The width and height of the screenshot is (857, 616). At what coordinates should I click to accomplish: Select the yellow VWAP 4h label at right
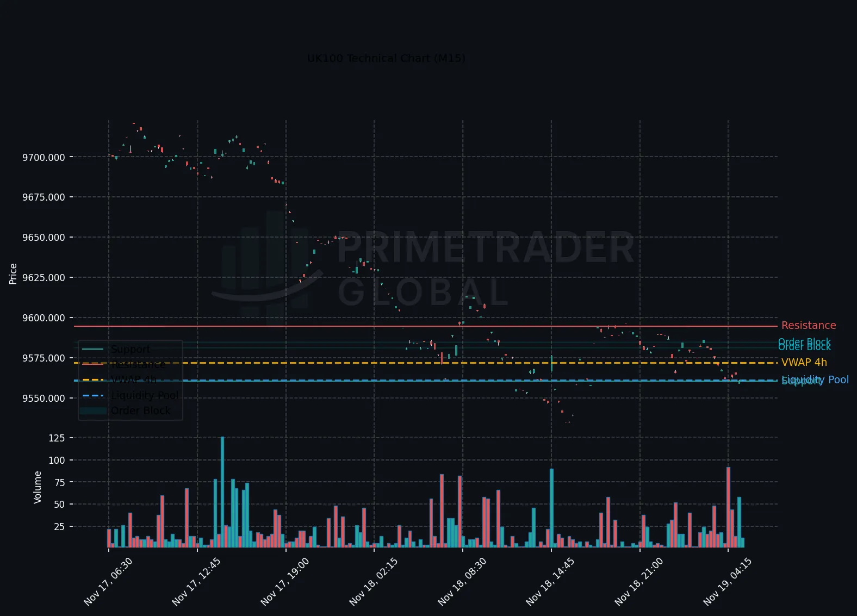click(x=804, y=362)
